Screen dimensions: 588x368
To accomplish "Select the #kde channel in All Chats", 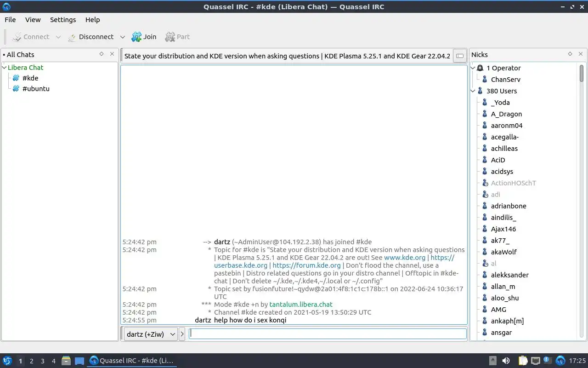I will coord(30,78).
